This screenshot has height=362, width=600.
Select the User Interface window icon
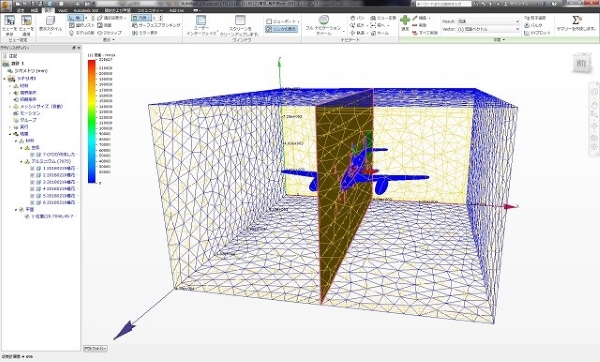coord(201,20)
